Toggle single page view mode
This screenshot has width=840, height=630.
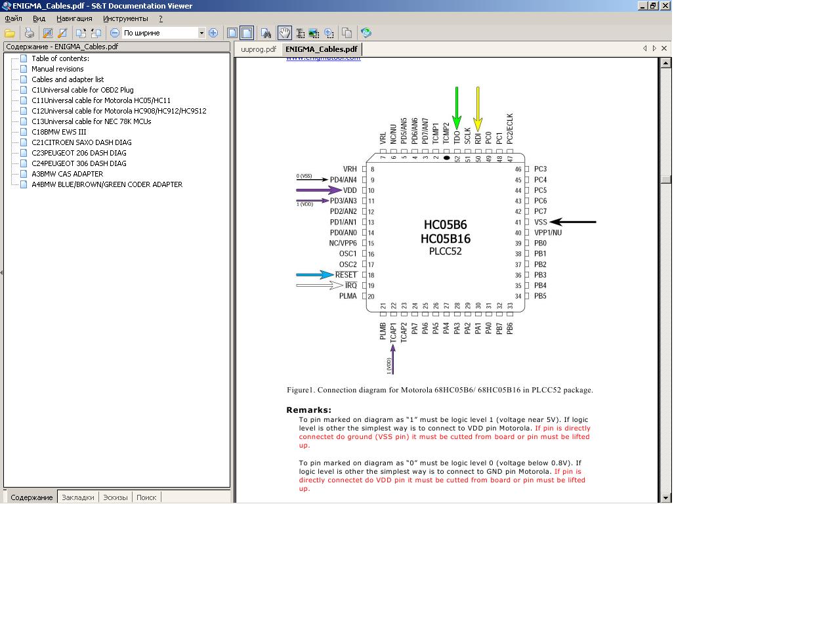[x=232, y=33]
